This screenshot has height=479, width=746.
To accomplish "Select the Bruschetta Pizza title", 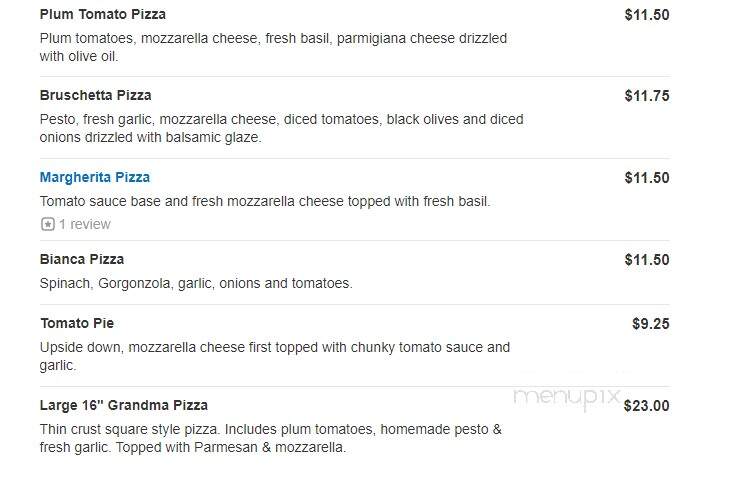I will pos(96,95).
